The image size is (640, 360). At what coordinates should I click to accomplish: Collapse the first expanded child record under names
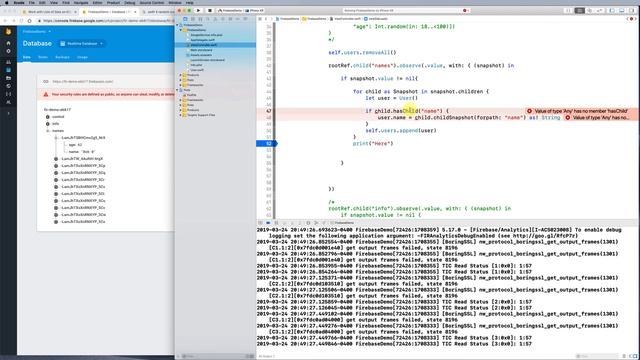click(x=56, y=138)
